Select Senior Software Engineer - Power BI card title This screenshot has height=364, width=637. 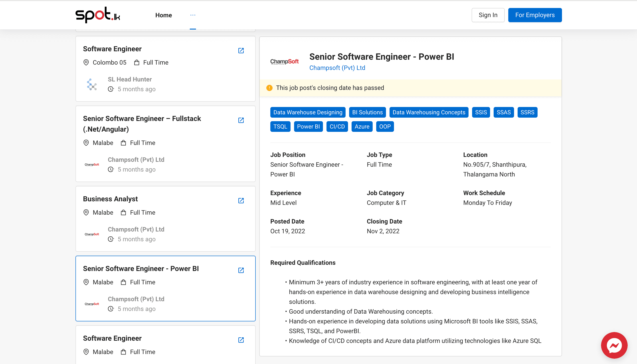click(x=141, y=269)
